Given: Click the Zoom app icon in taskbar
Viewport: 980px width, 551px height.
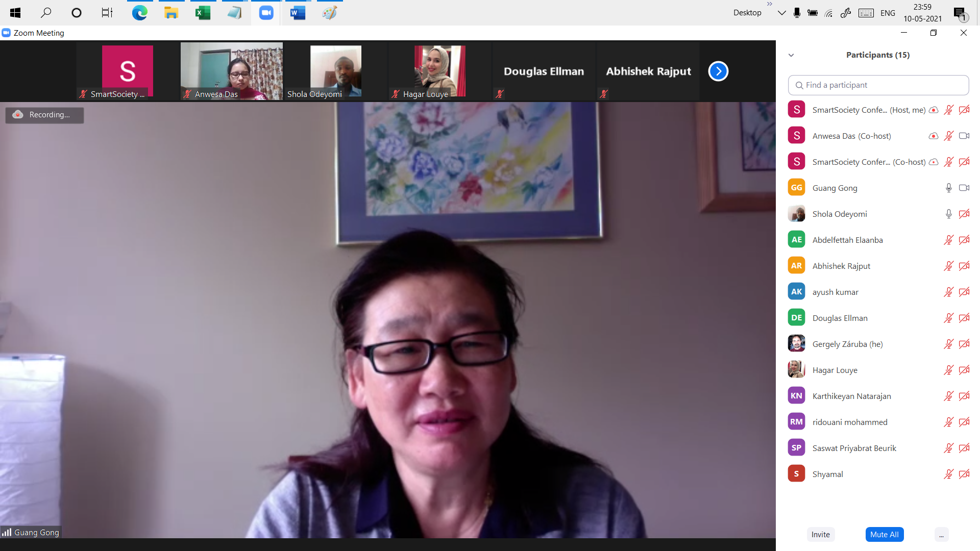Looking at the screenshot, I should point(266,13).
